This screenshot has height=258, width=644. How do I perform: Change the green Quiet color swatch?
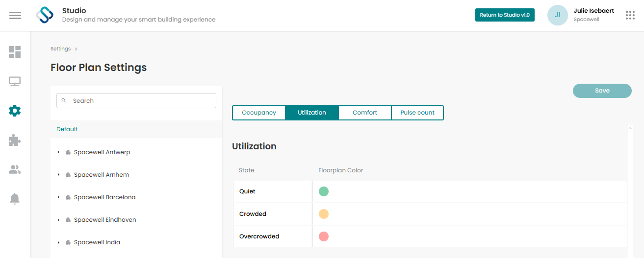click(324, 191)
